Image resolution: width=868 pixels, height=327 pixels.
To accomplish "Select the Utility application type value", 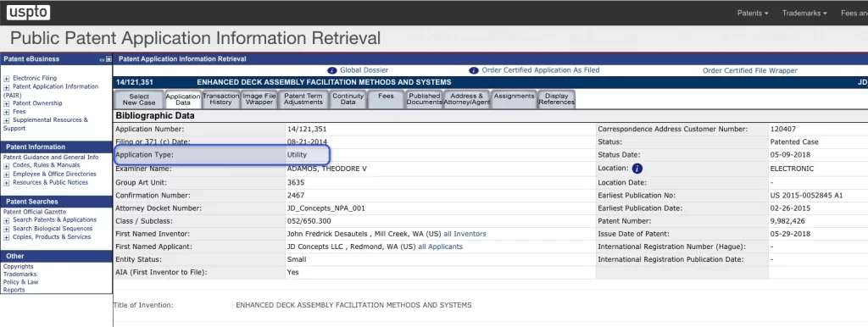I will (x=297, y=155).
